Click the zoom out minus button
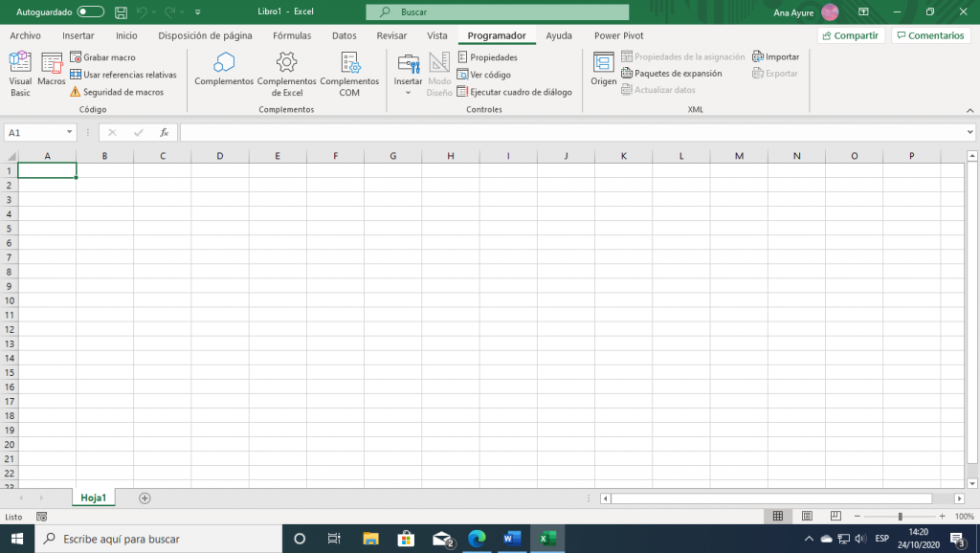The width and height of the screenshot is (980, 553). 857,516
